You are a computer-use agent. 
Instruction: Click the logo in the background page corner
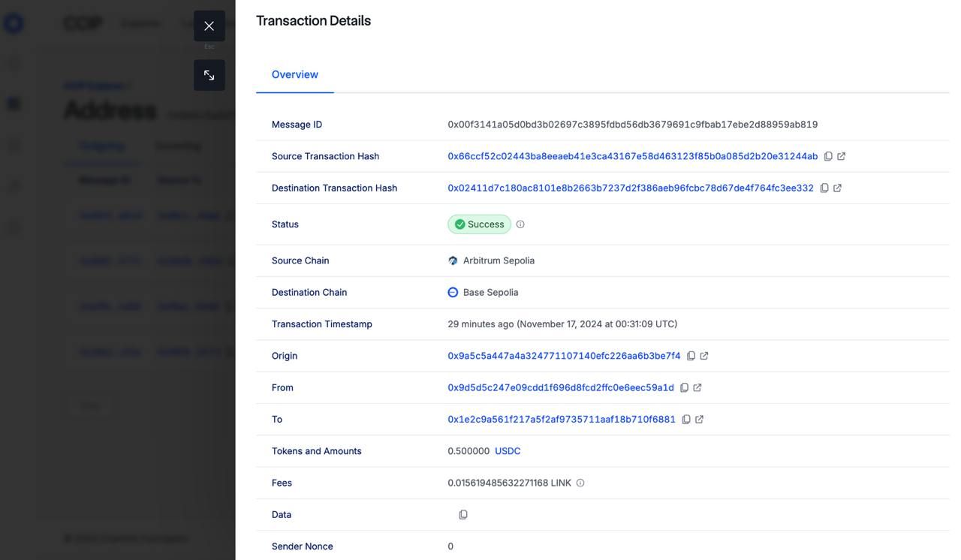pyautogui.click(x=14, y=23)
